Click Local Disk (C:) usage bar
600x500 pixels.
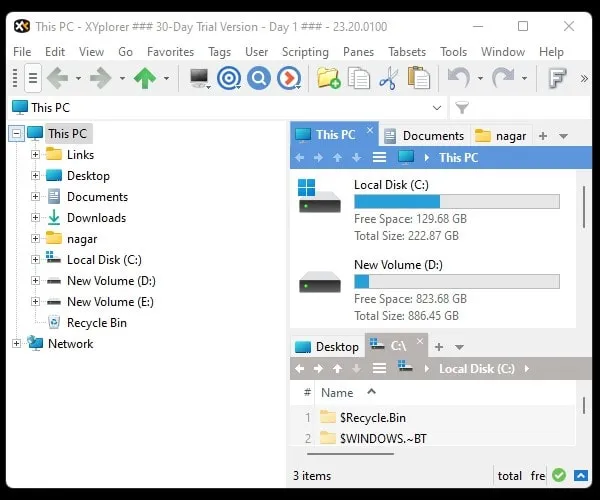click(x=457, y=202)
